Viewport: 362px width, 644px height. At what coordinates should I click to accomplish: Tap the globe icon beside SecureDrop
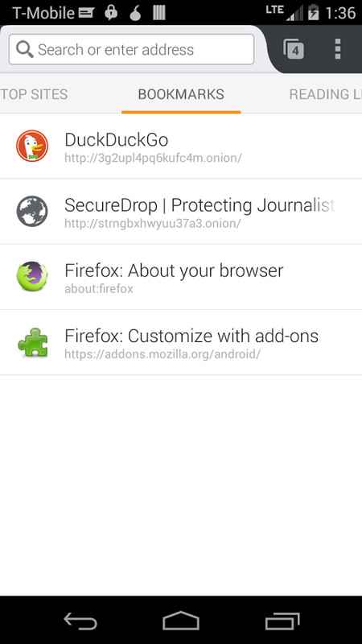[32, 211]
